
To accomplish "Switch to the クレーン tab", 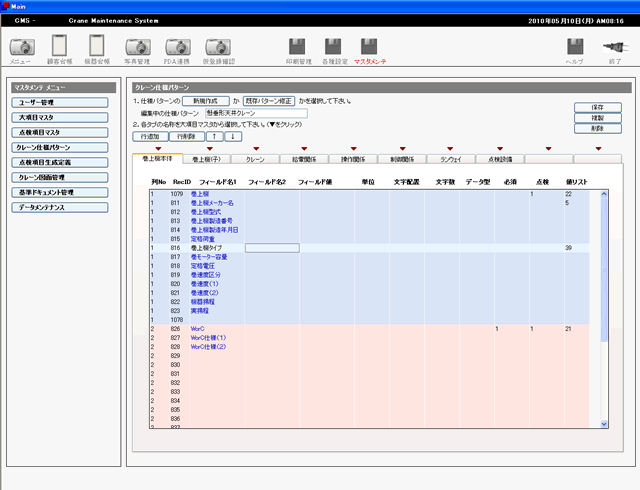I will point(256,159).
